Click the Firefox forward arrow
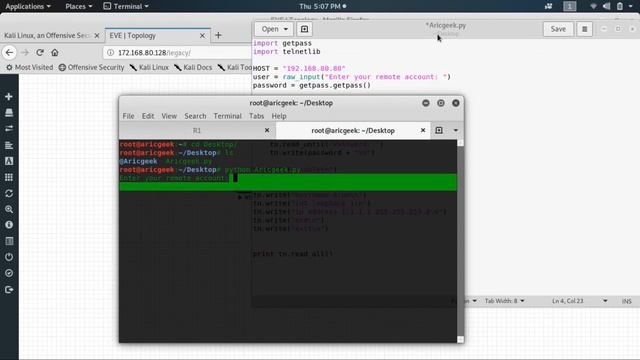The height and width of the screenshot is (360, 640). click(x=24, y=52)
